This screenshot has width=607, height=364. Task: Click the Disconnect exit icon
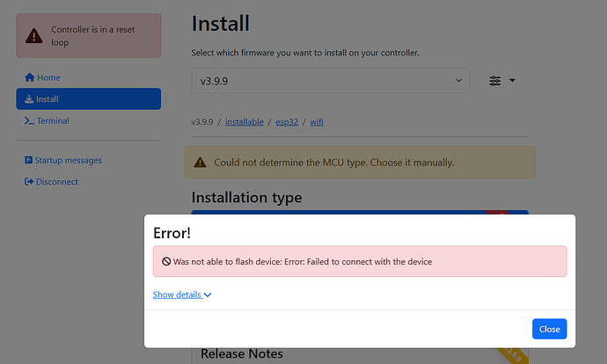click(29, 182)
